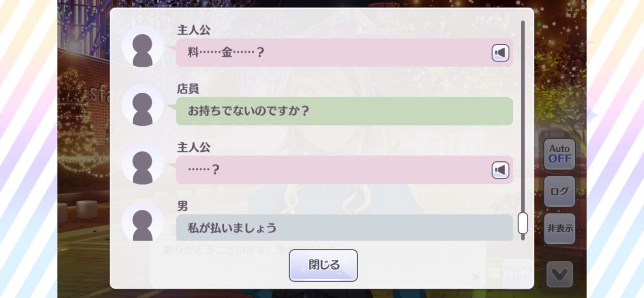The width and height of the screenshot is (644, 298).
Task: Open the ログ log button
Action: pyautogui.click(x=560, y=192)
